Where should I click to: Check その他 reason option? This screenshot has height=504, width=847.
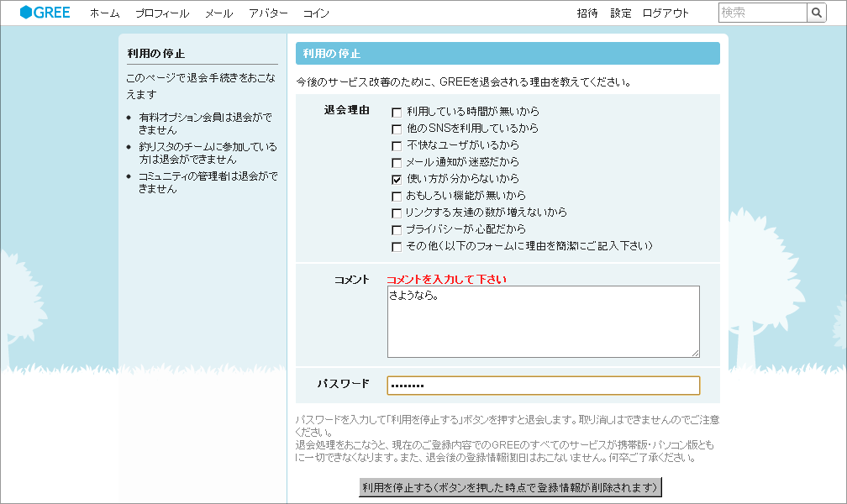397,247
